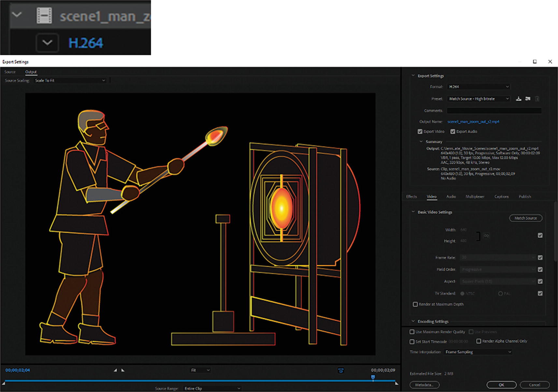The image size is (558, 392).
Task: Click the width-height link constraint icon
Action: coord(486,236)
